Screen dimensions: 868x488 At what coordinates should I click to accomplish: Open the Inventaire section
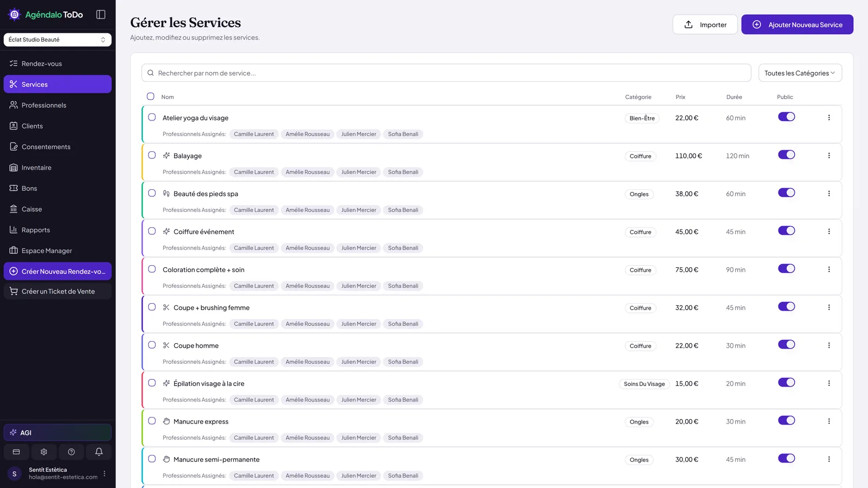[58, 168]
